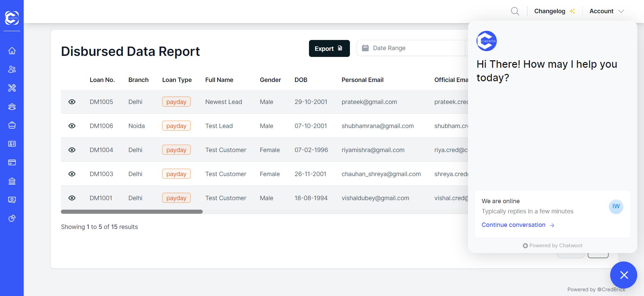Show details for loan DM1001
The image size is (644, 296).
[x=72, y=198]
